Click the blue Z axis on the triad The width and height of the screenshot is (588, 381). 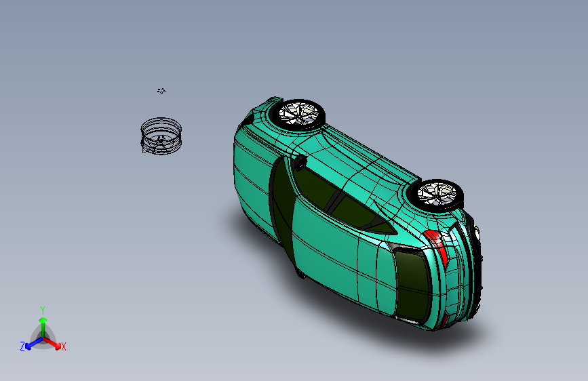coord(35,343)
